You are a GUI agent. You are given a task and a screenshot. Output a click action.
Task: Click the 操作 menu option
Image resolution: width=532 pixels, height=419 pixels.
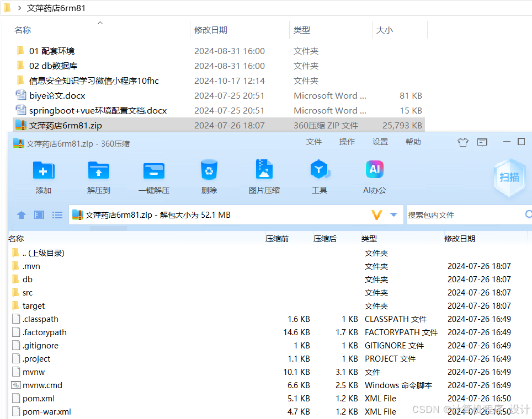click(x=347, y=142)
